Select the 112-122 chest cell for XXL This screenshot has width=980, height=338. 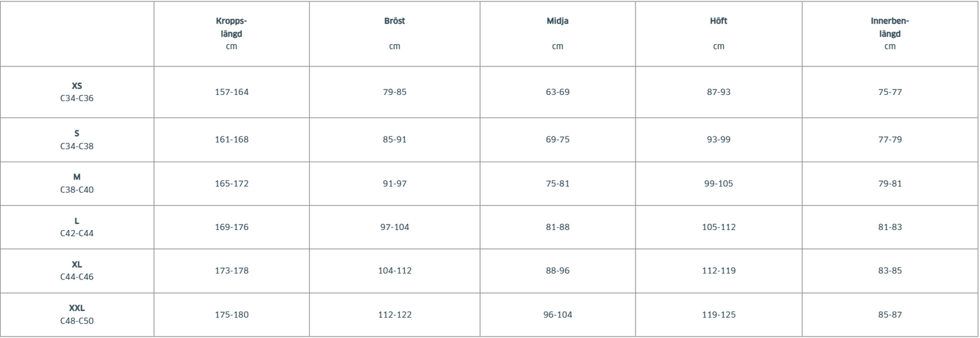(x=394, y=314)
